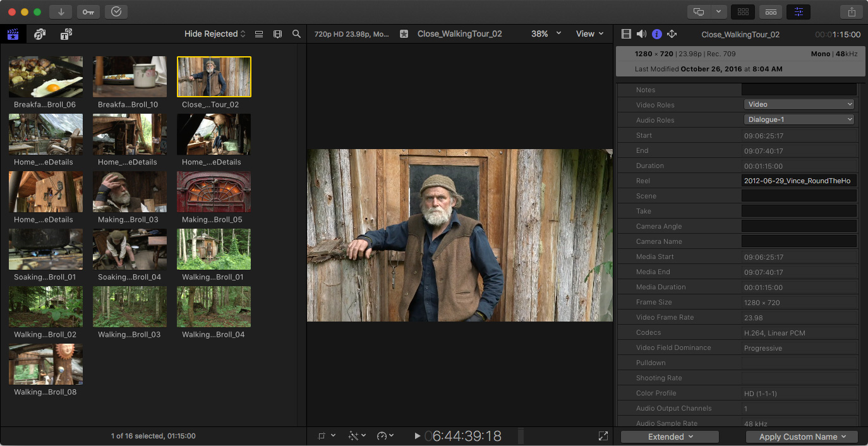Screen dimensions: 868x446
Task: Toggle the Timeline panel visibility
Action: tap(771, 11)
